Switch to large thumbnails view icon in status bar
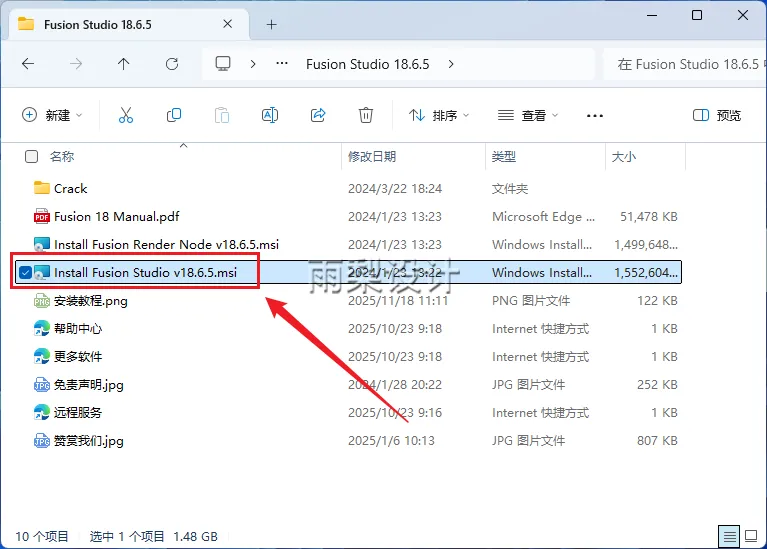The width and height of the screenshot is (767, 549). click(x=751, y=536)
